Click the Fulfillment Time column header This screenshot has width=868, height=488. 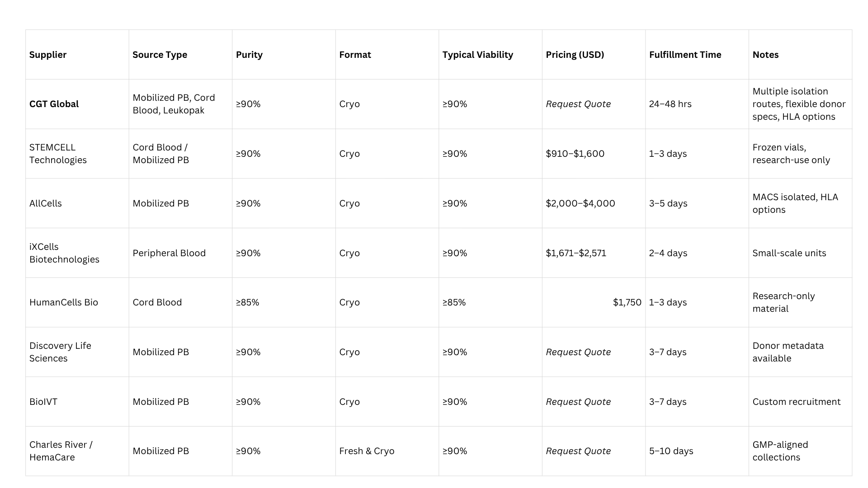pyautogui.click(x=685, y=55)
